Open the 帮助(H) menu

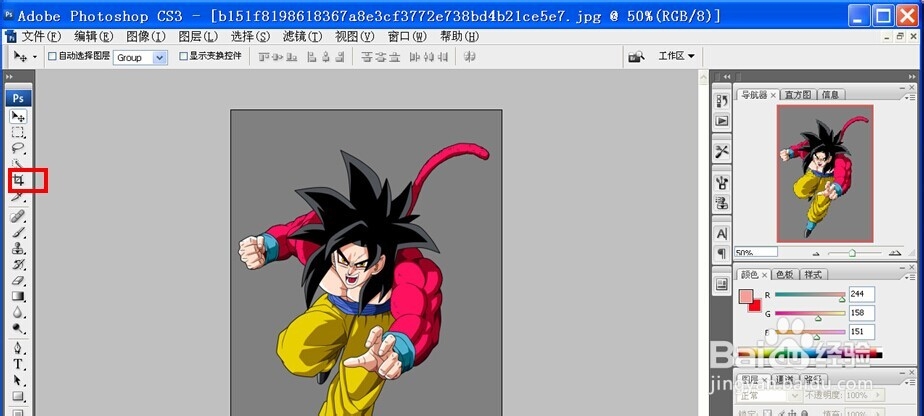point(460,37)
